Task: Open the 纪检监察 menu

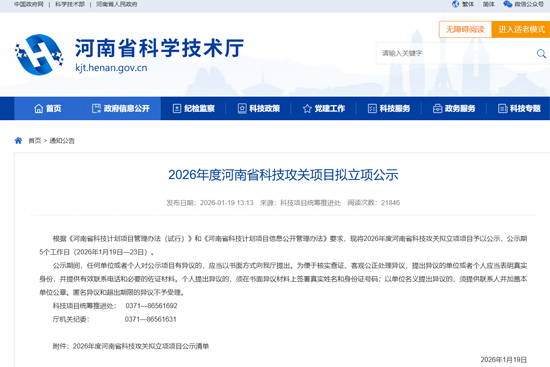Action: tap(194, 108)
